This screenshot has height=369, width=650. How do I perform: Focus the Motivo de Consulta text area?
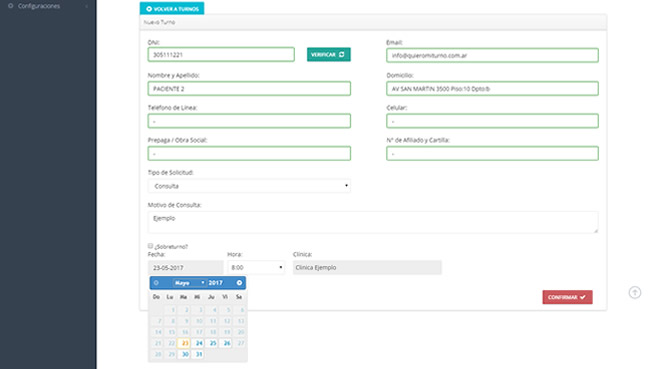pos(373,222)
